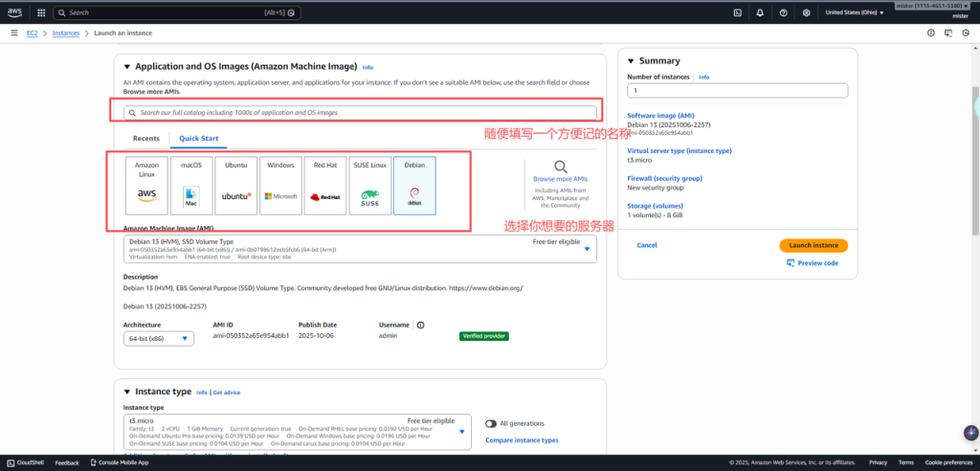Click Info link beside Number of instances

pyautogui.click(x=703, y=77)
